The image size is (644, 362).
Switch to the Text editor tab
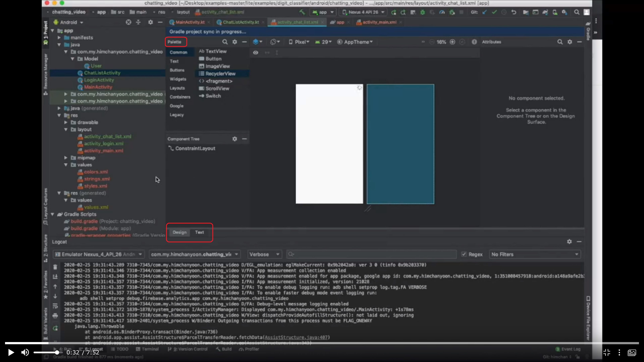[x=199, y=232]
